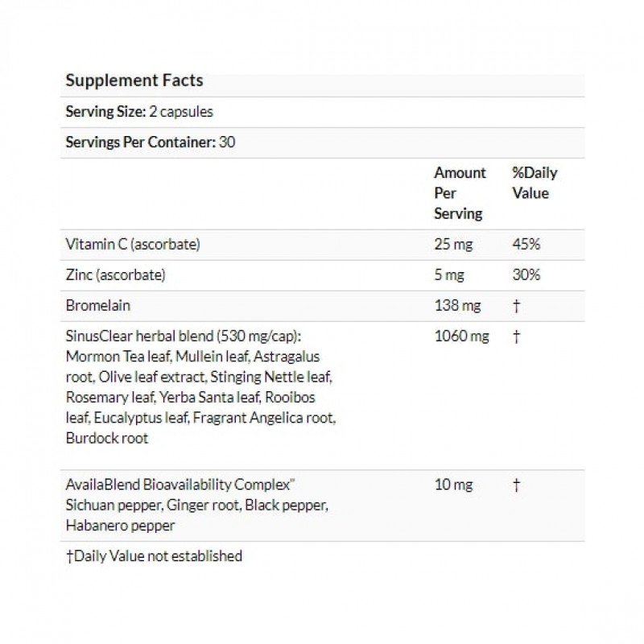The image size is (644, 644).
Task: Click the 5 mg Zinc amount
Action: (x=449, y=275)
